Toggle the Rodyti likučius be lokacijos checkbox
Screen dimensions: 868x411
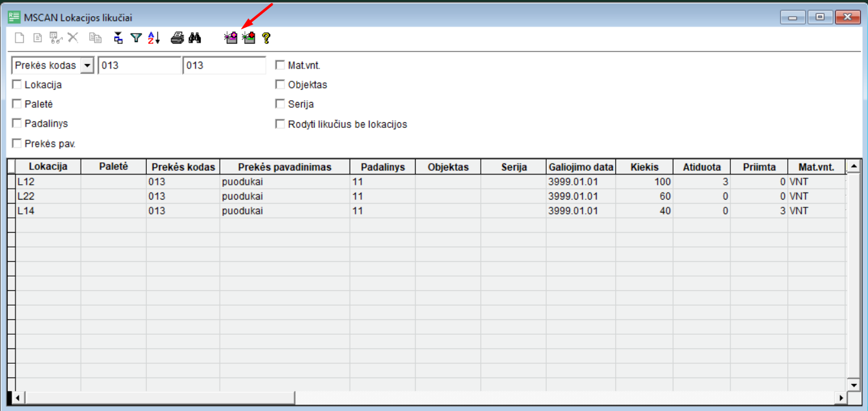[x=280, y=124]
